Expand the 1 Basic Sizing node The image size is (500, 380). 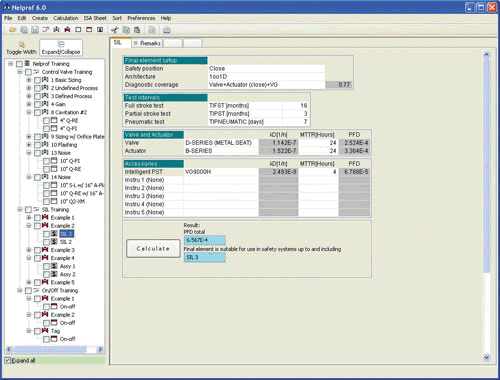[29, 80]
